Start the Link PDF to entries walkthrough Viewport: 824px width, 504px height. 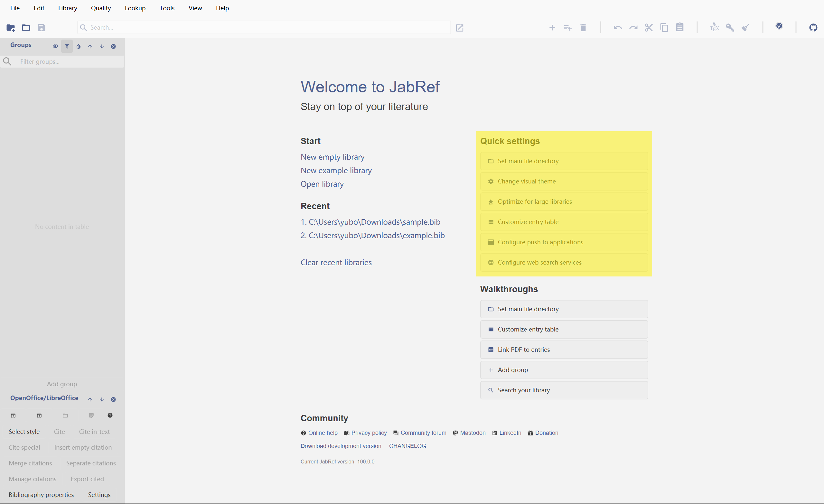point(564,350)
